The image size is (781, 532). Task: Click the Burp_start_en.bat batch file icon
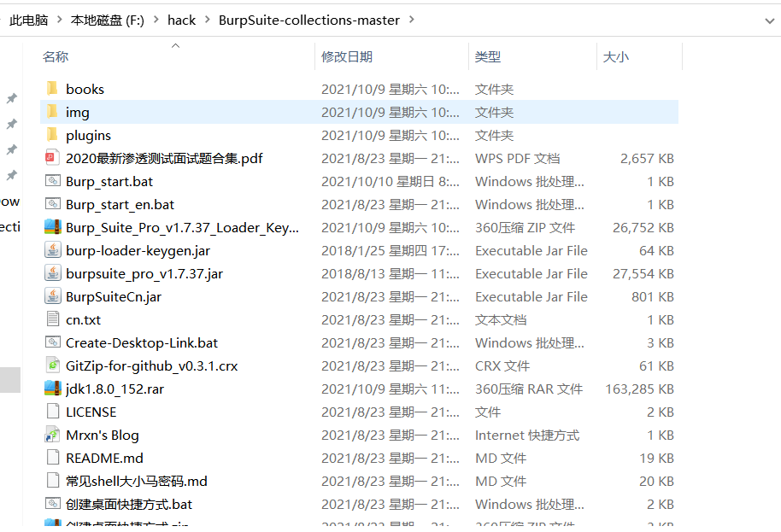[52, 203]
